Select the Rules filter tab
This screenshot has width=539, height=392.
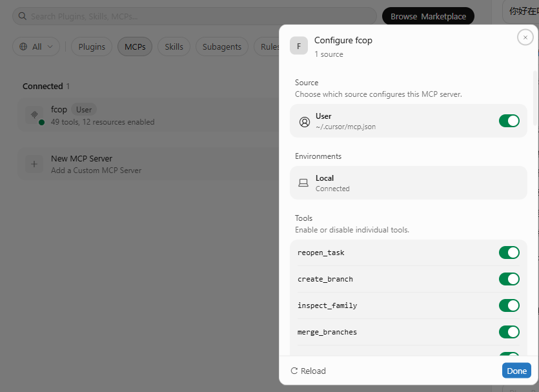[x=267, y=46]
